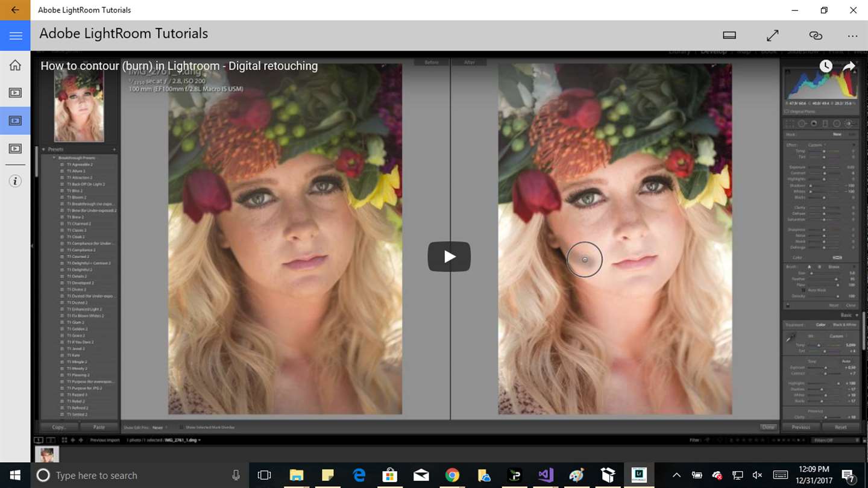
Task: Open the hamburger navigation menu
Action: (15, 36)
